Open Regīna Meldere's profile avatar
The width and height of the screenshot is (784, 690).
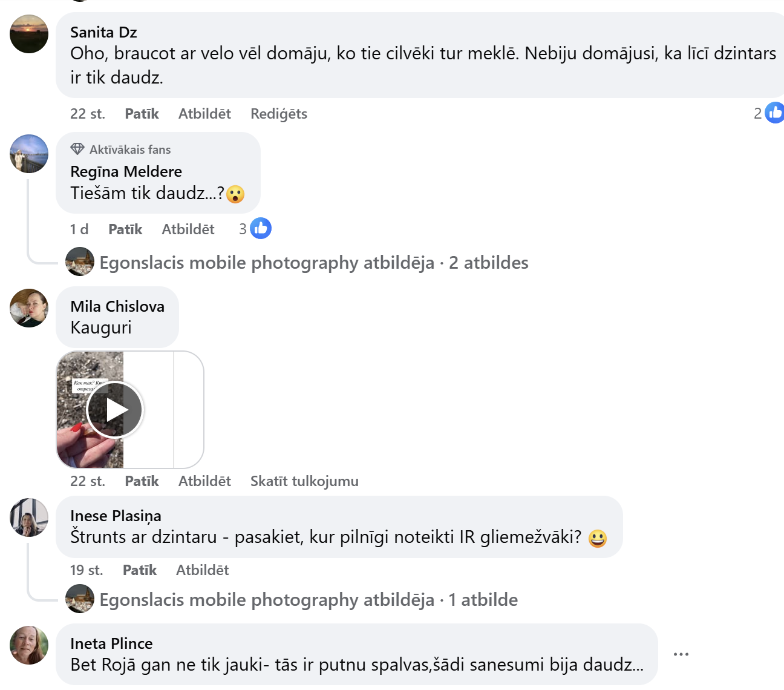point(29,154)
